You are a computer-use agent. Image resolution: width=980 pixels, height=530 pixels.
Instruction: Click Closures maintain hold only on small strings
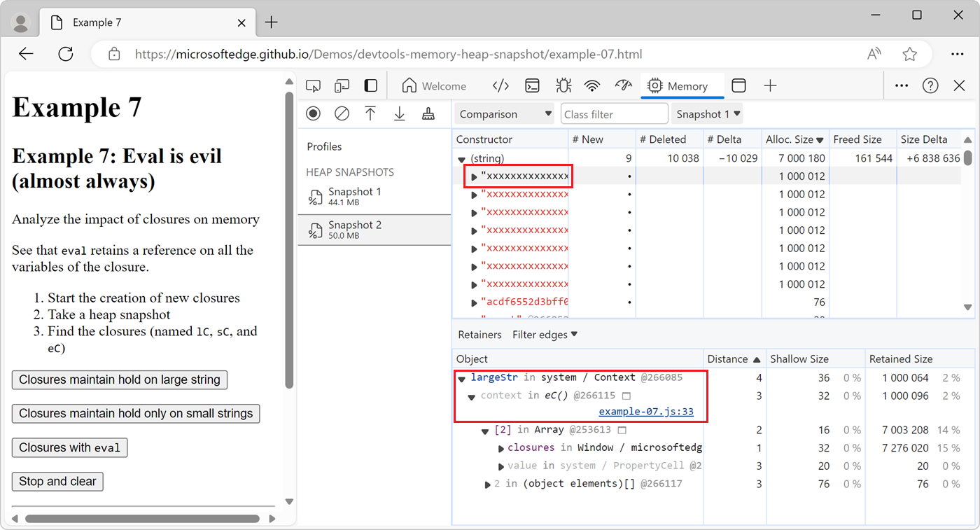pyautogui.click(x=136, y=414)
